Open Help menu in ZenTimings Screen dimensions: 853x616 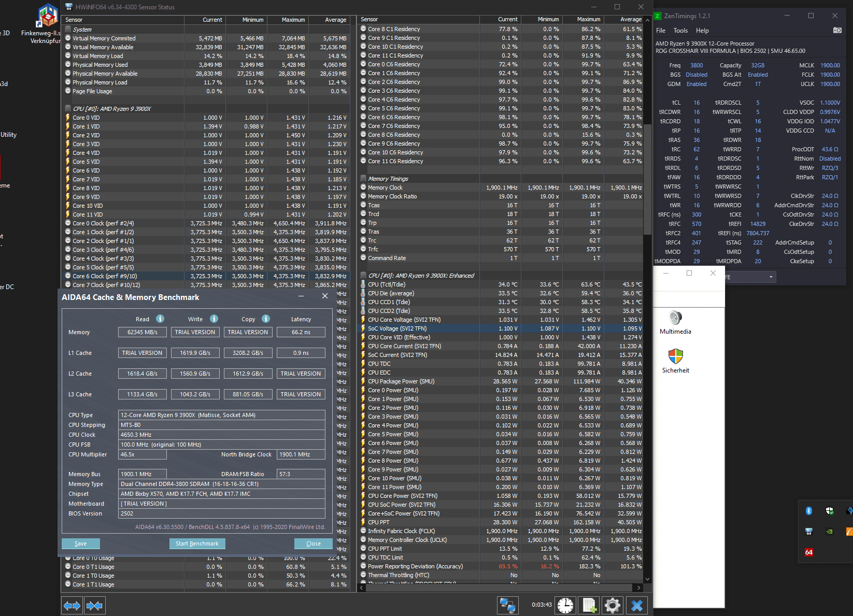click(x=702, y=31)
